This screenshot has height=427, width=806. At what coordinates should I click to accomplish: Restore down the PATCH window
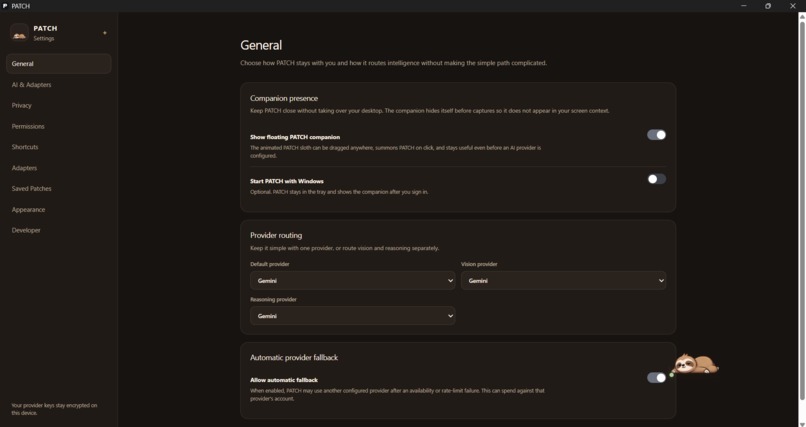768,6
